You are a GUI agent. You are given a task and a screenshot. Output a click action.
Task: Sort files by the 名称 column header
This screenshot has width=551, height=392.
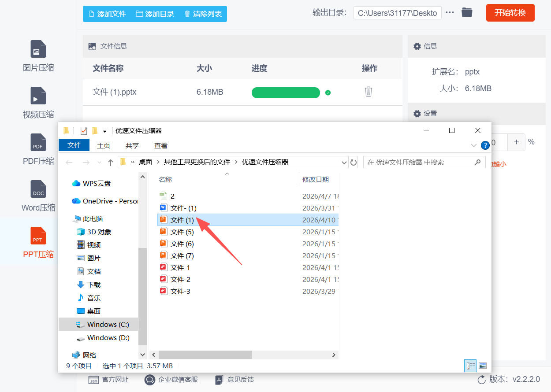click(x=165, y=179)
